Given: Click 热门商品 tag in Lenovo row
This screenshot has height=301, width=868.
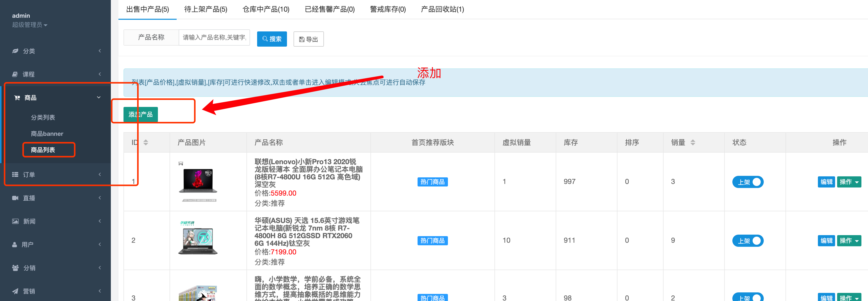Looking at the screenshot, I should tap(432, 182).
